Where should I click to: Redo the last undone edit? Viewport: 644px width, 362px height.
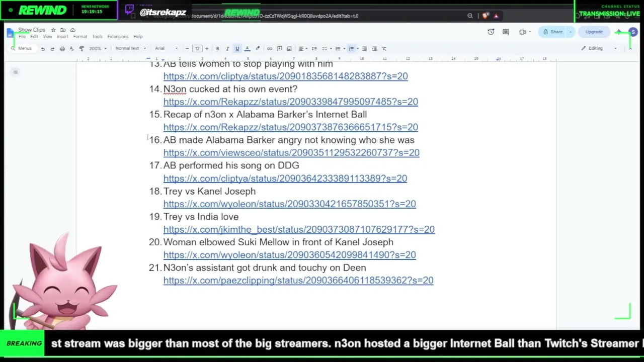[52, 49]
